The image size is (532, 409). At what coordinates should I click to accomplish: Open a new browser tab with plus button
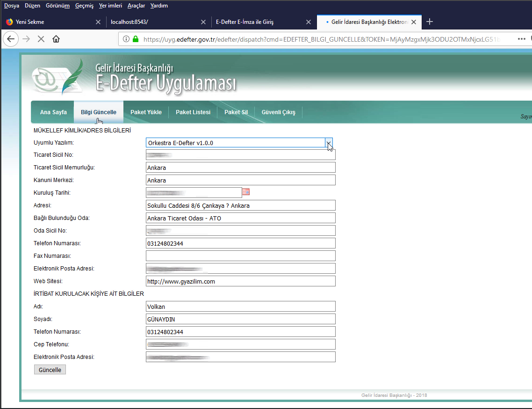(x=430, y=22)
